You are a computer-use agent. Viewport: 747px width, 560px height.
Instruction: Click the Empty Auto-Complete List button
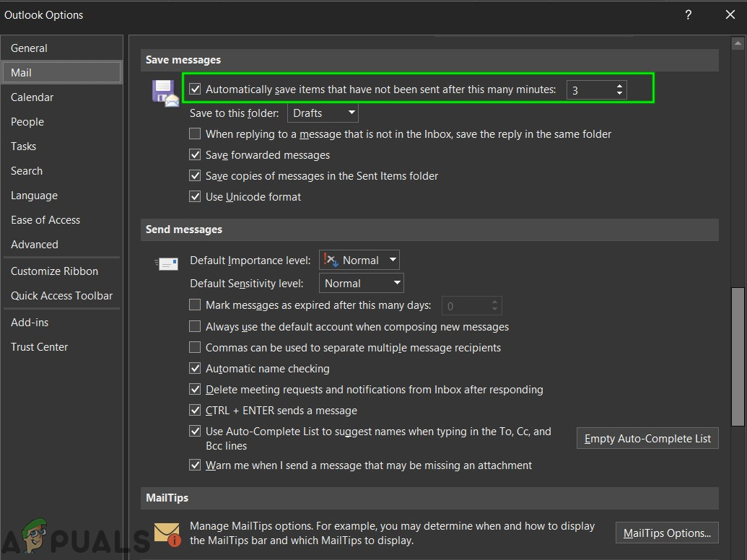point(647,439)
